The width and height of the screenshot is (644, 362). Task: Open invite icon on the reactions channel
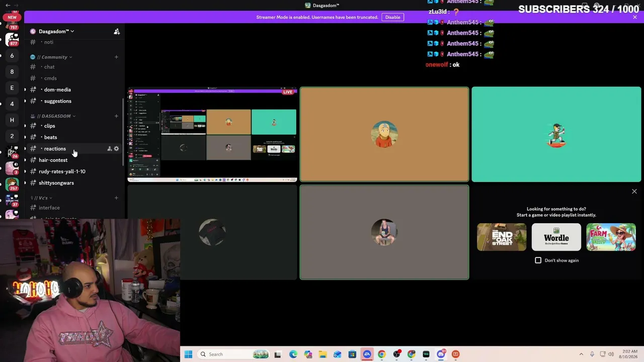109,149
